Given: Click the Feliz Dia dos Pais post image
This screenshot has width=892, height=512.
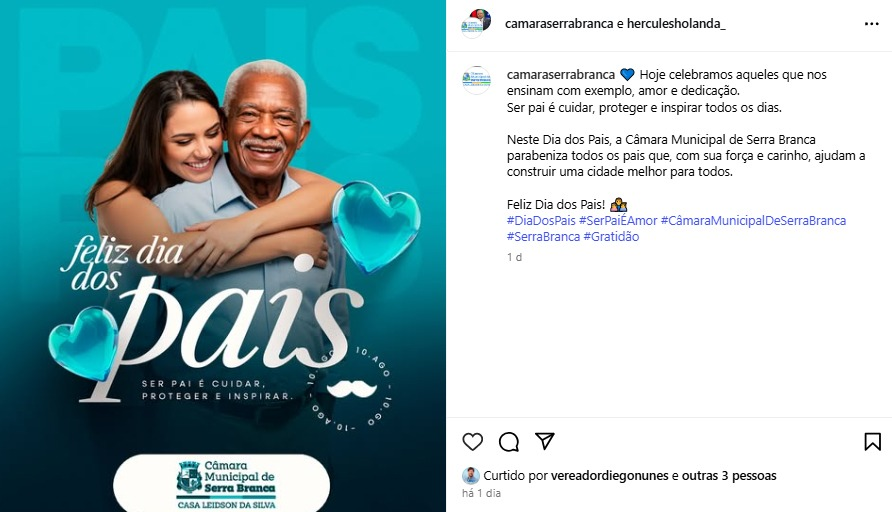Looking at the screenshot, I should pos(223,256).
